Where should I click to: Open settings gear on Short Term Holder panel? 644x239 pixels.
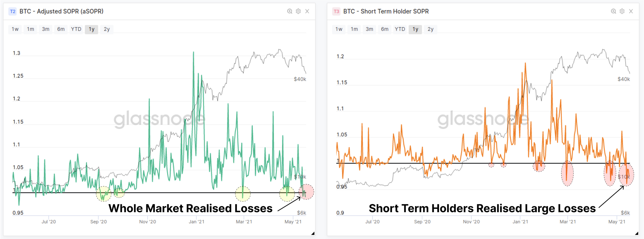[622, 11]
